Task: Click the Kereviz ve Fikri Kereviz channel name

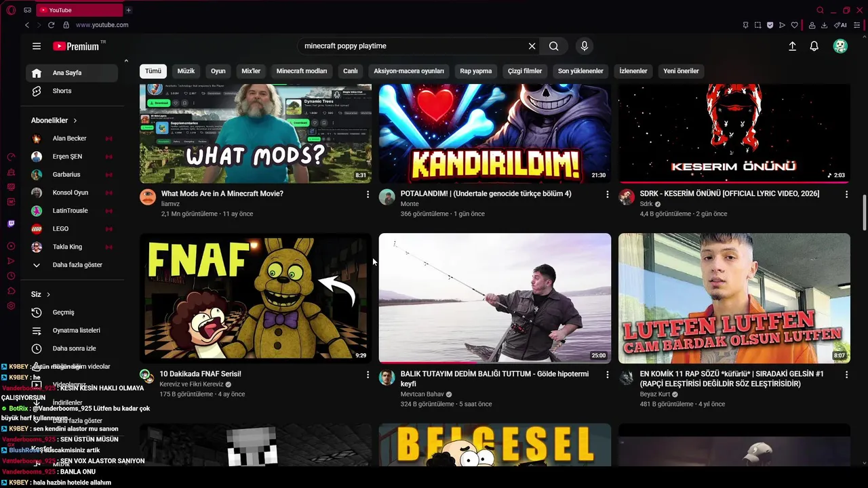Action: 191,384
